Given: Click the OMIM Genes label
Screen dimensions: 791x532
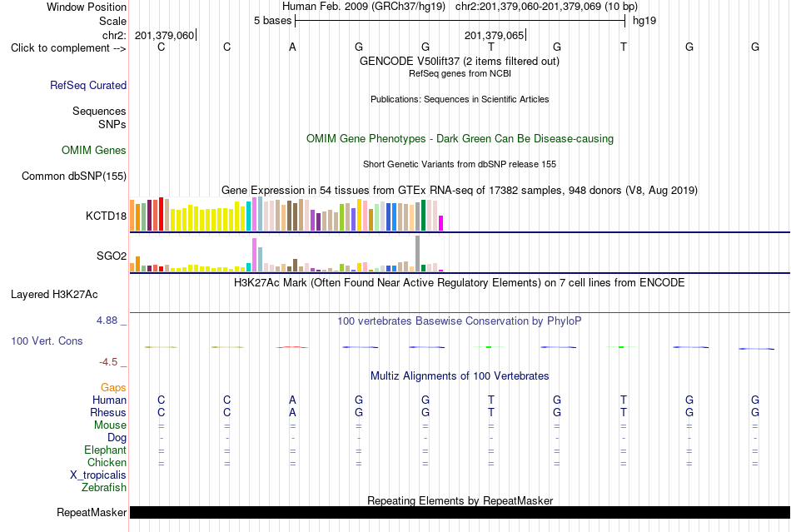Looking at the screenshot, I should pos(94,150).
